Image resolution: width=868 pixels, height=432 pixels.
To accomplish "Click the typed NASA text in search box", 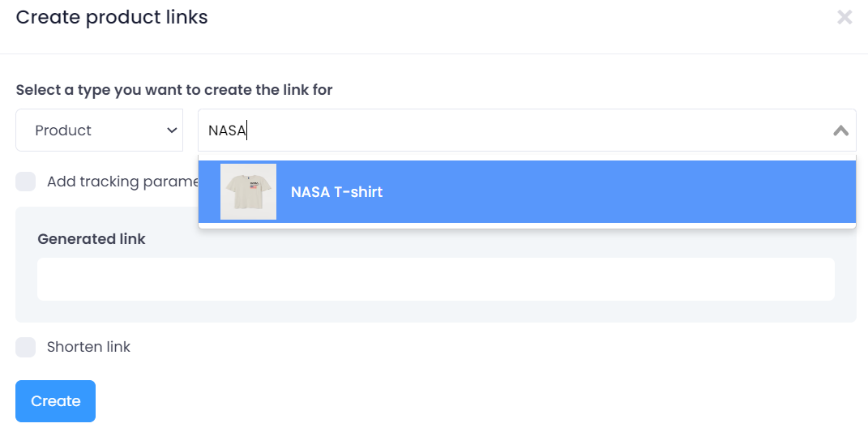I will tap(227, 130).
